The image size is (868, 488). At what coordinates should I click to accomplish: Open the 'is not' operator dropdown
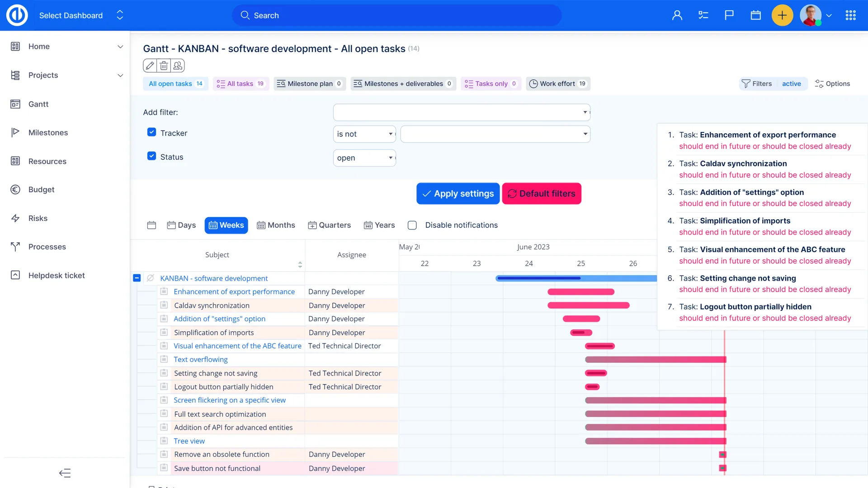tap(364, 134)
